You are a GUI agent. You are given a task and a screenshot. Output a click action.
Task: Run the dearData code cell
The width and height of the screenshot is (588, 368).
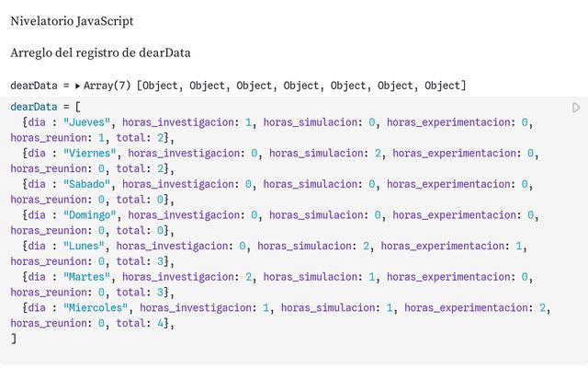[576, 108]
